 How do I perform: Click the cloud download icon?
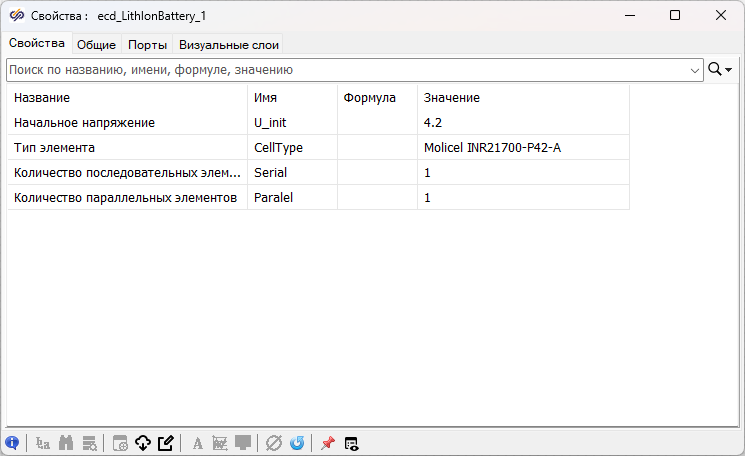point(143,443)
